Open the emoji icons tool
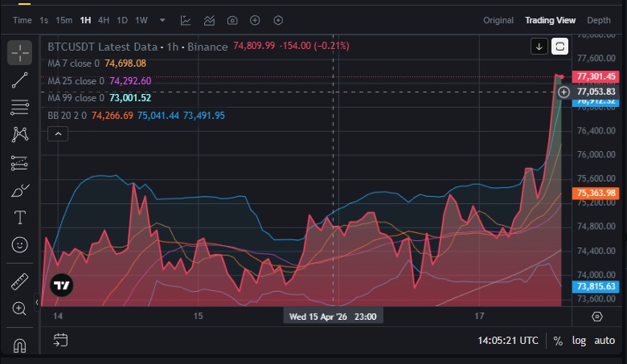This screenshot has height=364, width=627. [x=20, y=244]
